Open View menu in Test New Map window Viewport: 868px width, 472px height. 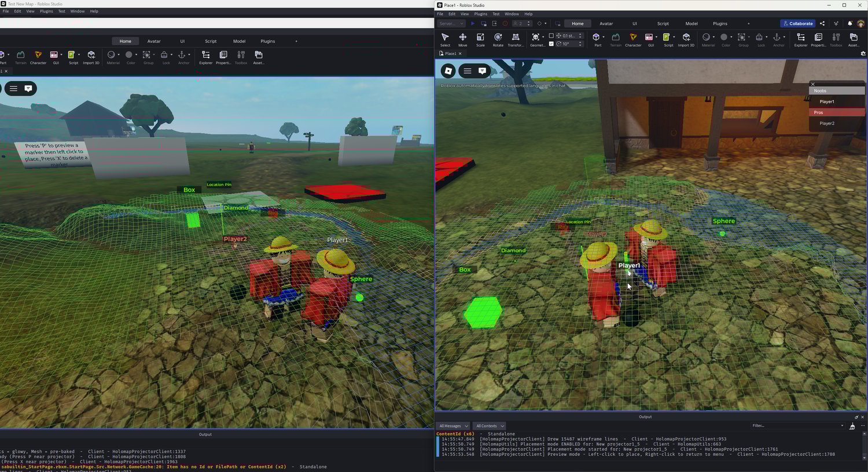tap(30, 11)
